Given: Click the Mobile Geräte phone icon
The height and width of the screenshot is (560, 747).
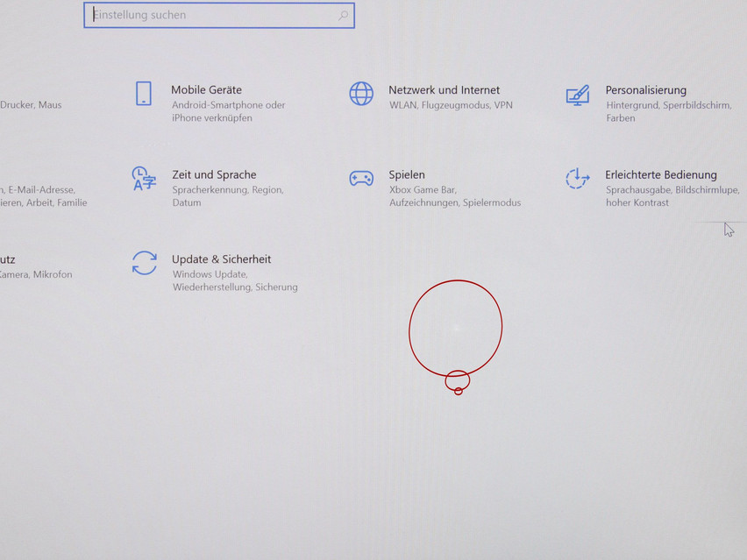Looking at the screenshot, I should [144, 94].
